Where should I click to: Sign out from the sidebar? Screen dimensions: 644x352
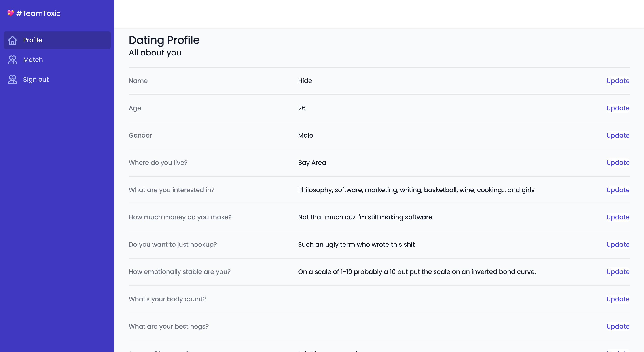tap(36, 79)
